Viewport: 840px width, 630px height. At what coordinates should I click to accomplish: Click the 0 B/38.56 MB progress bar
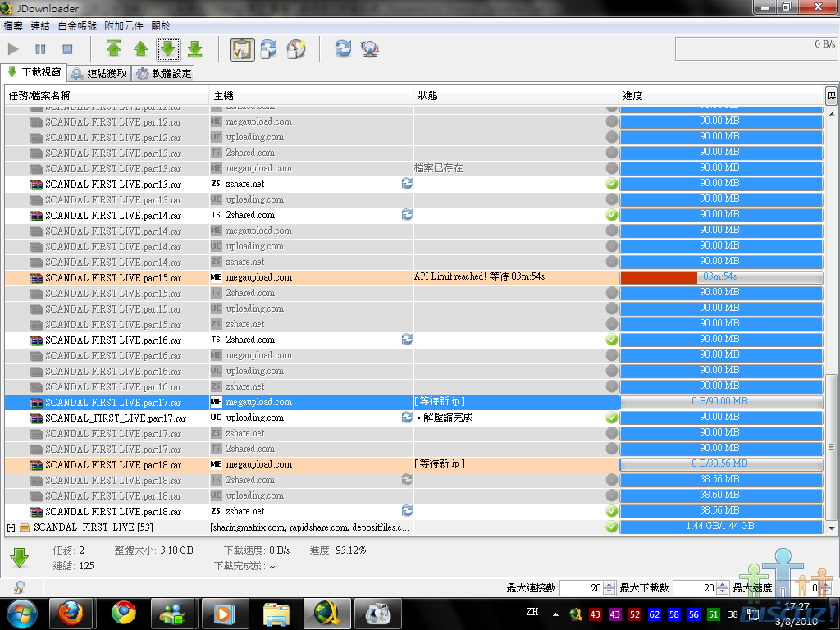pyautogui.click(x=721, y=464)
